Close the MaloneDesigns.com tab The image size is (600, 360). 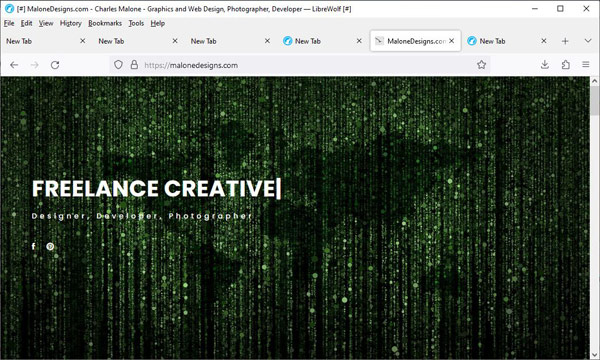tap(452, 41)
